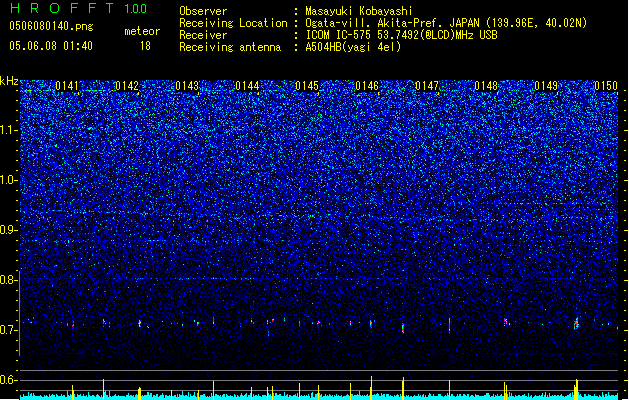Viewport: 629px width, 400px height.
Task: Click the 0.7 frequency axis label
Action: [7, 330]
